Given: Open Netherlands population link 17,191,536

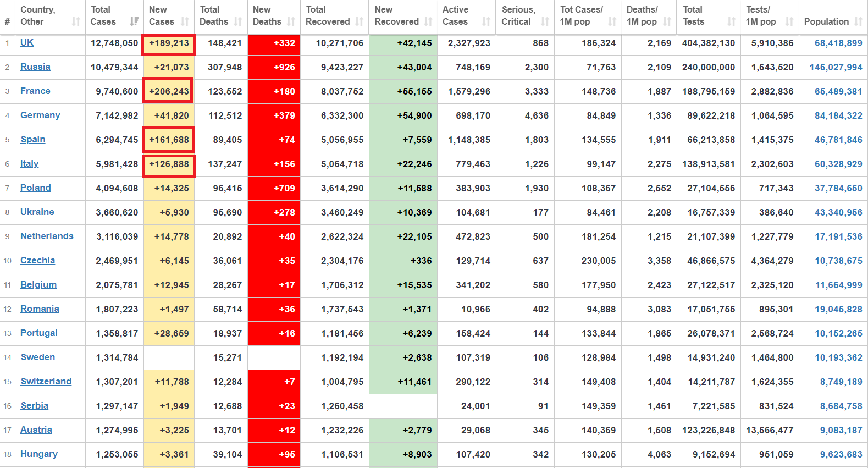Looking at the screenshot, I should point(838,236).
